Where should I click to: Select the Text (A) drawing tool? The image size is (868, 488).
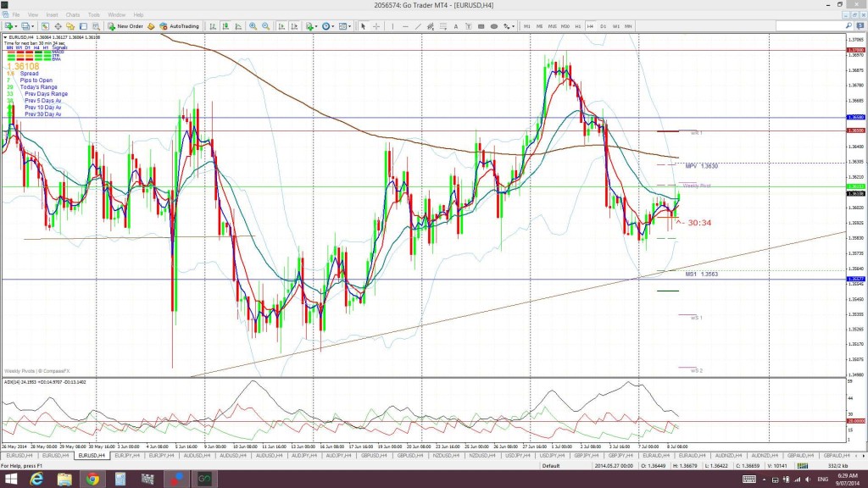click(x=456, y=26)
